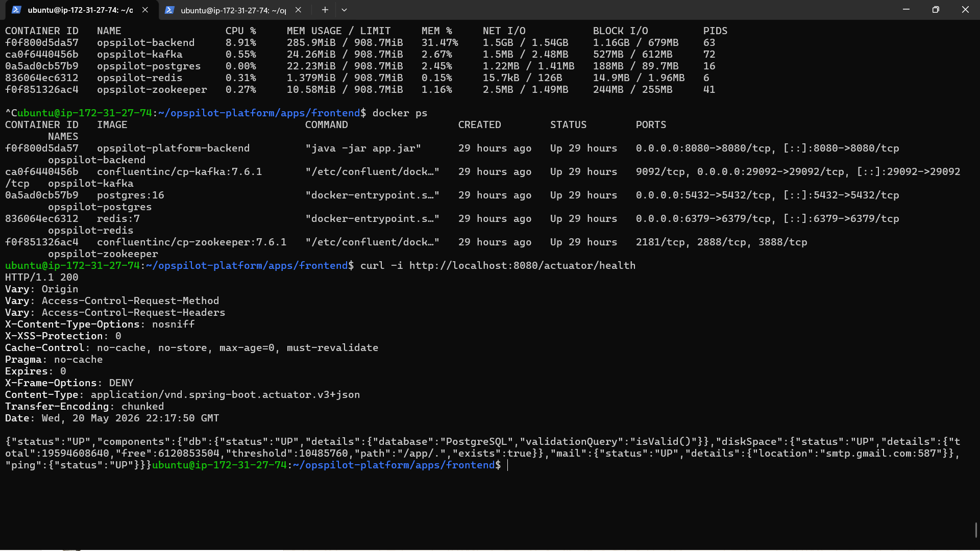The image size is (980, 551).
Task: Click image name opspilot-platform-backend
Action: click(174, 148)
